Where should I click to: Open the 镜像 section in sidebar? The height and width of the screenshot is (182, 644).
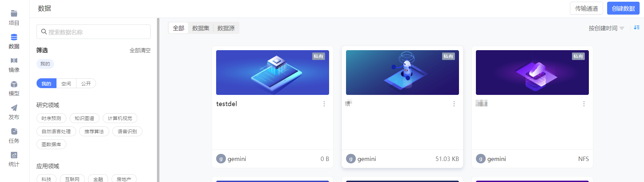click(x=14, y=65)
